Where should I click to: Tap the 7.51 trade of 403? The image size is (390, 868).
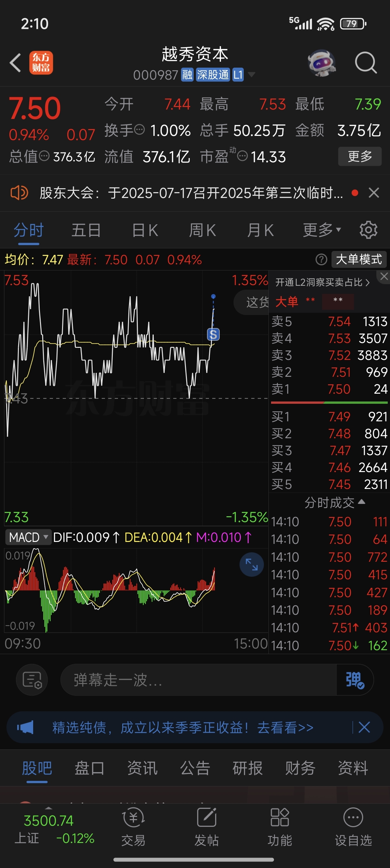point(329,628)
